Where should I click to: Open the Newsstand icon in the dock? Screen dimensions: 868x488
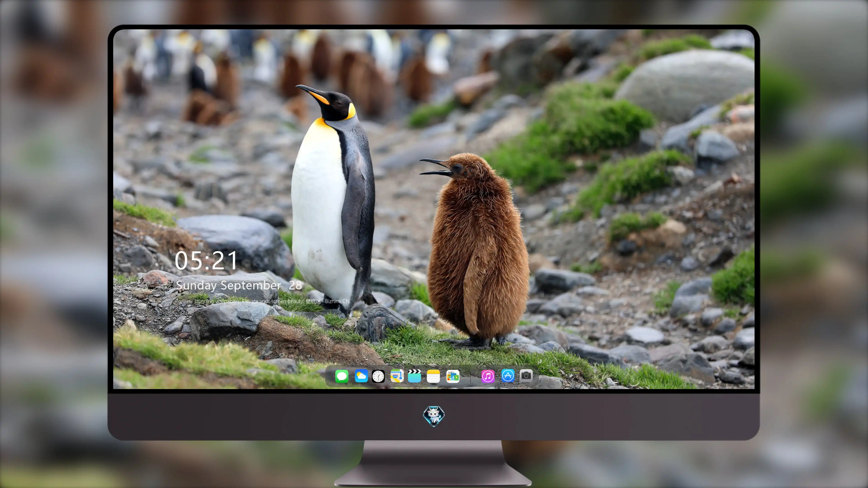[x=453, y=376]
